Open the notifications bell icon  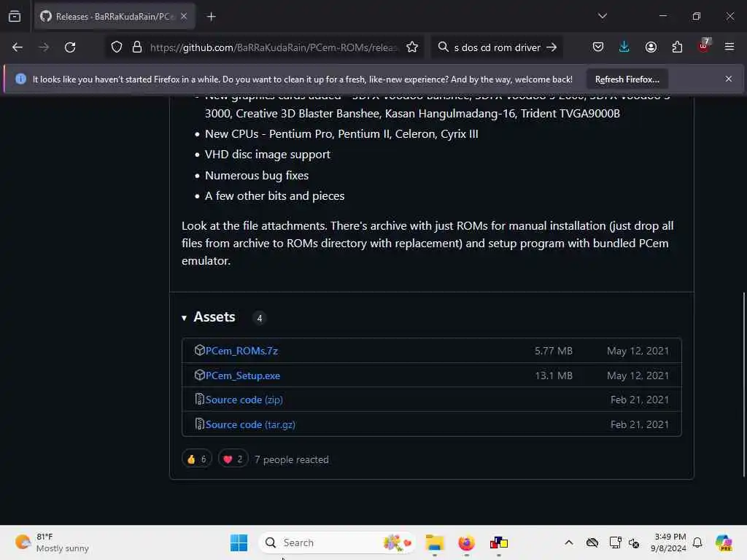(697, 542)
